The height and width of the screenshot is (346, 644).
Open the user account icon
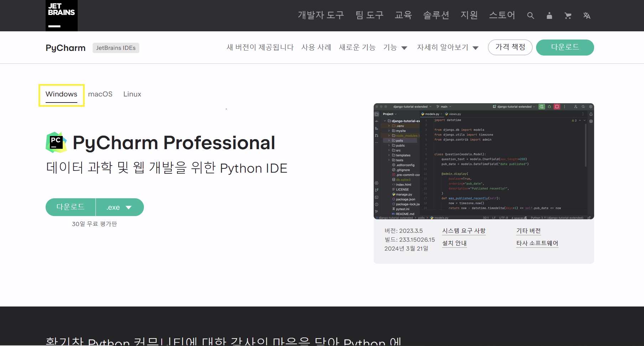tap(549, 16)
